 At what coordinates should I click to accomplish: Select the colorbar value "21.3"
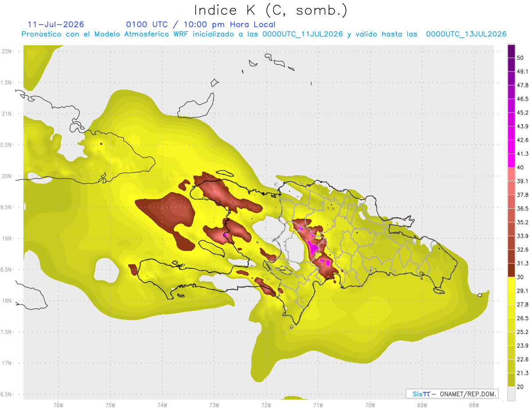(x=523, y=373)
